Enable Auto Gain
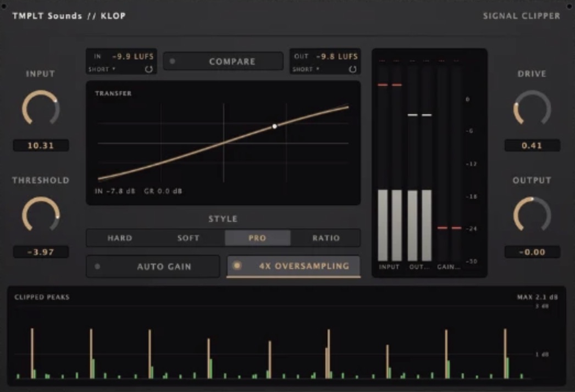This screenshot has height=392, width=575. tap(153, 266)
